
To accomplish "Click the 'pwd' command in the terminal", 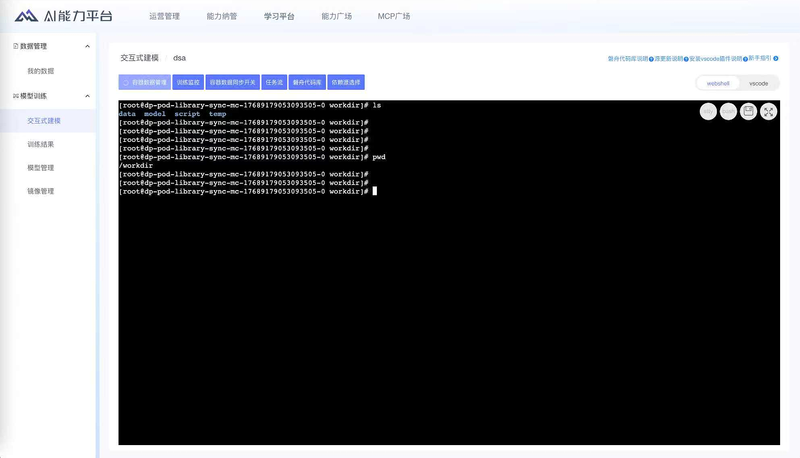I will pyautogui.click(x=379, y=157).
